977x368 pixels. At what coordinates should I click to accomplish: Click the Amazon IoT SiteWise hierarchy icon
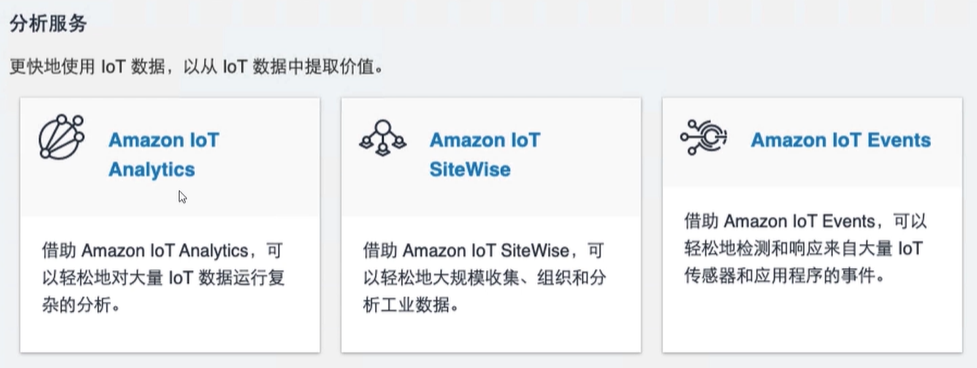tap(382, 138)
